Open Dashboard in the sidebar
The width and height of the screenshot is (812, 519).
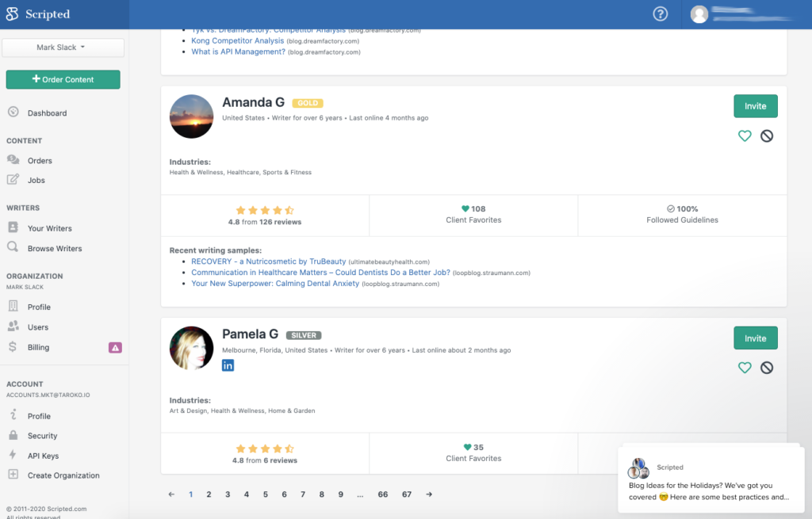(x=47, y=113)
